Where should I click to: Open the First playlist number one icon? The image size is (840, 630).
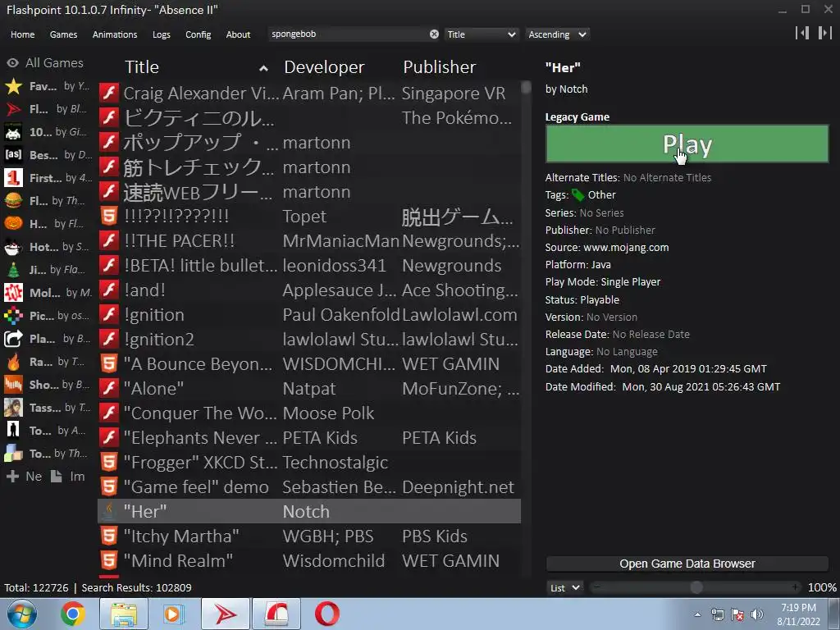point(13,178)
